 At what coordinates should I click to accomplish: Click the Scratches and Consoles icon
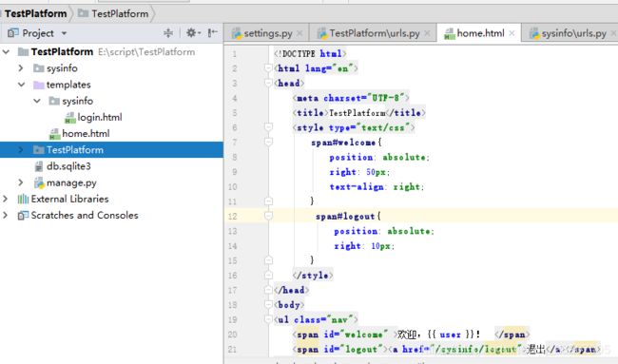click(x=23, y=216)
